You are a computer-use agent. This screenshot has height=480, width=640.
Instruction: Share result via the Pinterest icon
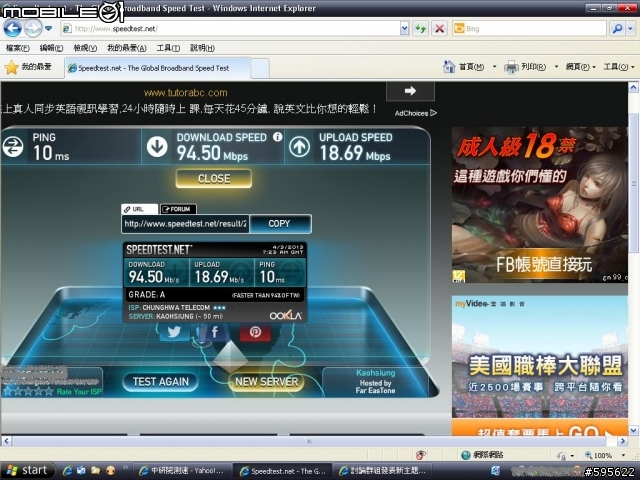(255, 332)
